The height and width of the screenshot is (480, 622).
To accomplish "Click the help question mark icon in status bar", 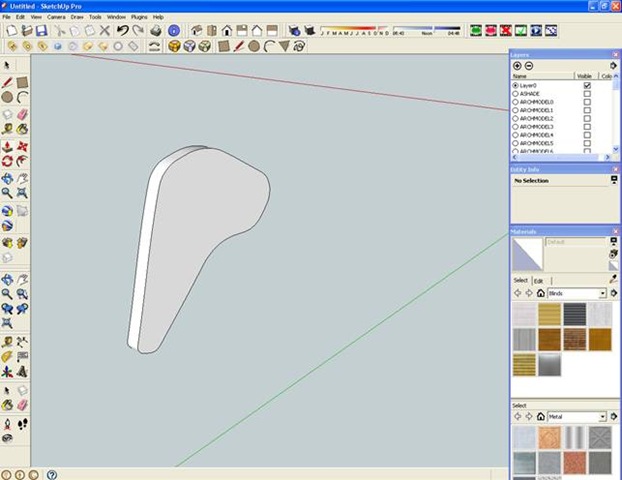I will [51, 474].
